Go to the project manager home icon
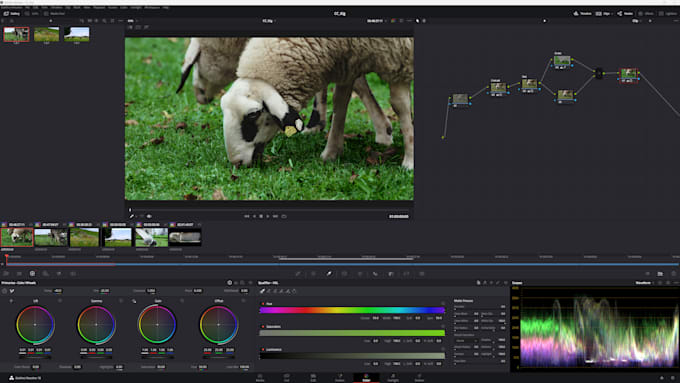This screenshot has height=383, width=680. click(662, 378)
